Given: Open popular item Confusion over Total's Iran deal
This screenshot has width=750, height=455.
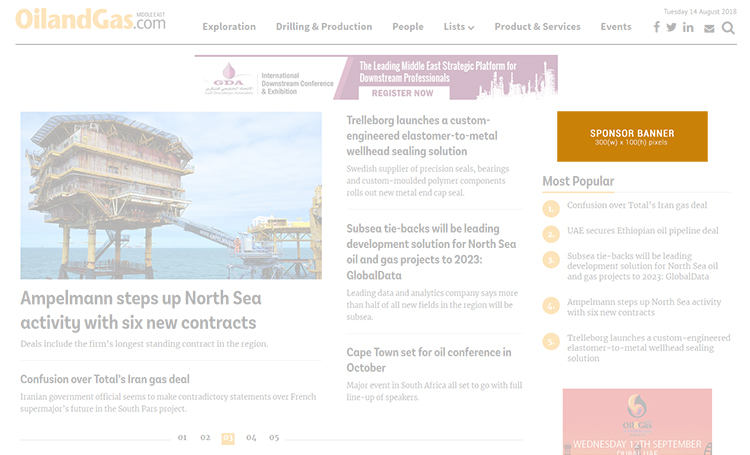Looking at the screenshot, I should coord(637,205).
